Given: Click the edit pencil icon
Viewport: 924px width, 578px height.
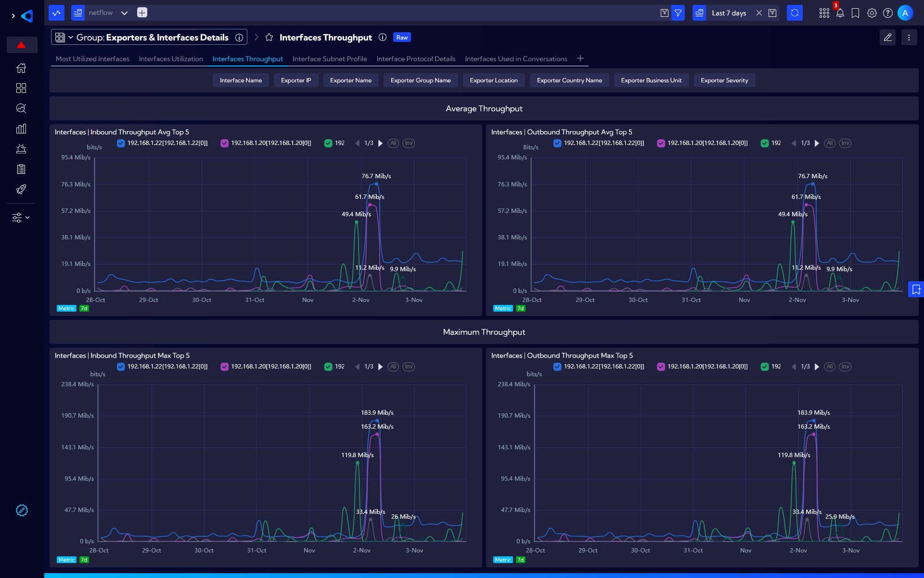Looking at the screenshot, I should pos(888,38).
